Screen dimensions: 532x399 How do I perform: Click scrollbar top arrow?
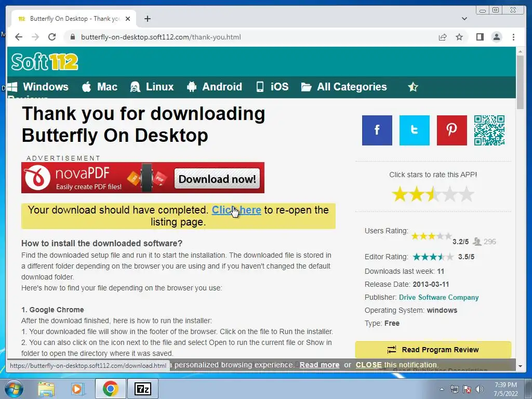[x=520, y=51]
